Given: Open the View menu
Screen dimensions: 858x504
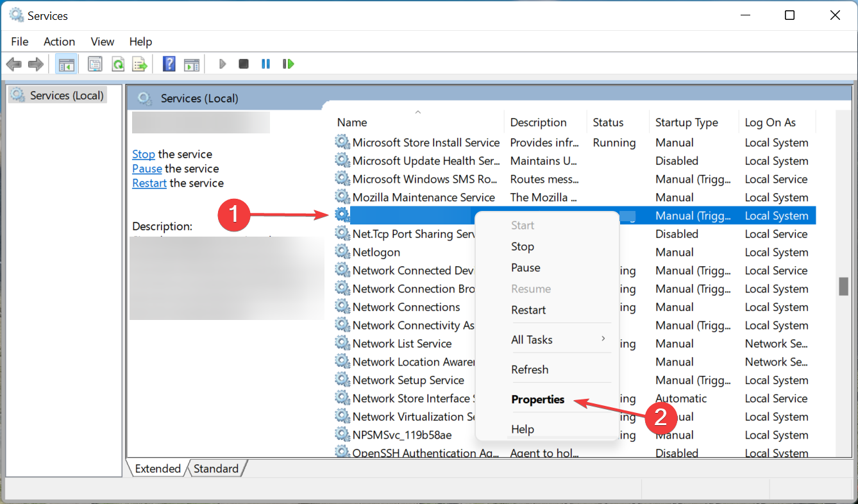Looking at the screenshot, I should pos(102,42).
